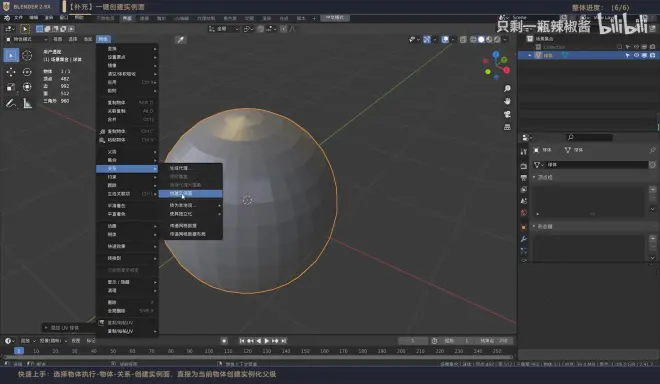Select the Scale tool
The image size is (660, 384).
coord(11,87)
